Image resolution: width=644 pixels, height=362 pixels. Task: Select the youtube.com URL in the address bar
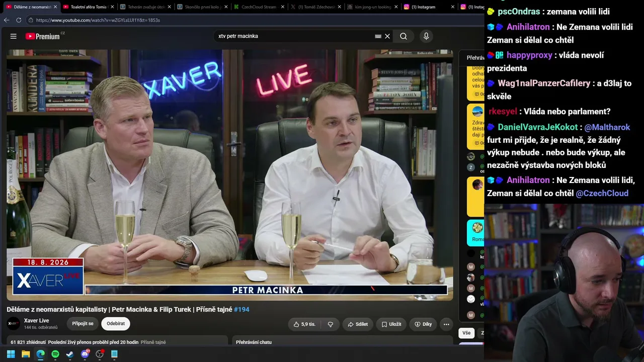point(98,20)
